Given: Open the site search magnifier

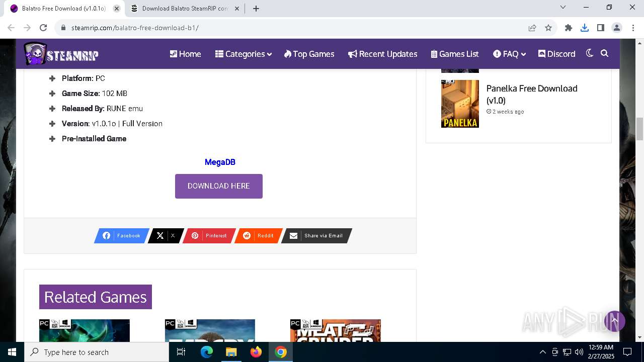Looking at the screenshot, I should (605, 53).
